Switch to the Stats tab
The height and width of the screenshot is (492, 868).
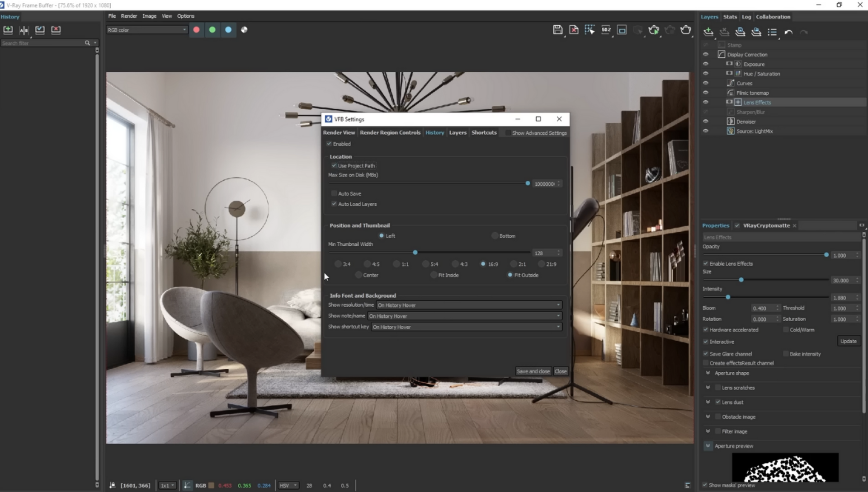[730, 17]
